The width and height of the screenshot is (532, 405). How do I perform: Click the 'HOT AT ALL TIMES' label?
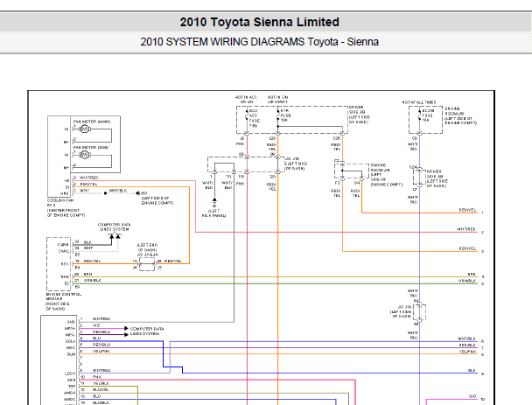pyautogui.click(x=419, y=102)
